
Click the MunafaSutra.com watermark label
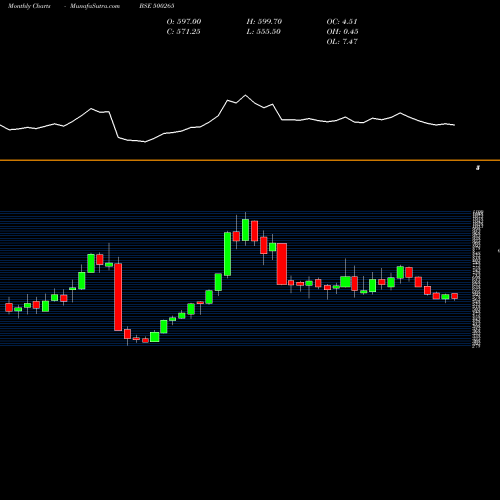pyautogui.click(x=95, y=6)
